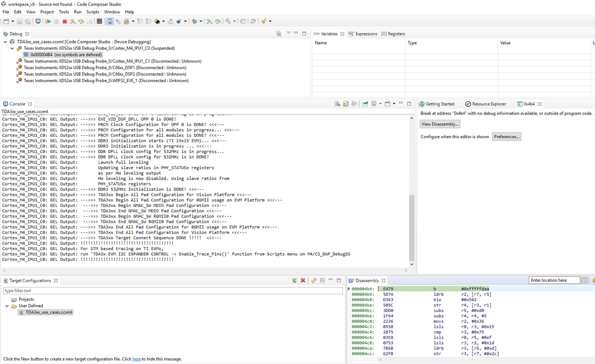The width and height of the screenshot is (595, 364).
Task: Collapse the User Defined folder
Action: coord(7,306)
